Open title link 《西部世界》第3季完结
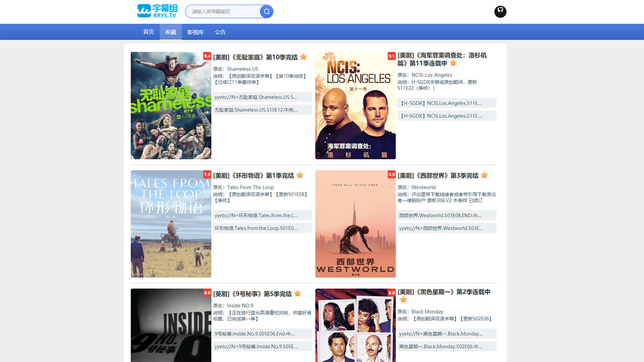644x362 pixels. tap(438, 176)
